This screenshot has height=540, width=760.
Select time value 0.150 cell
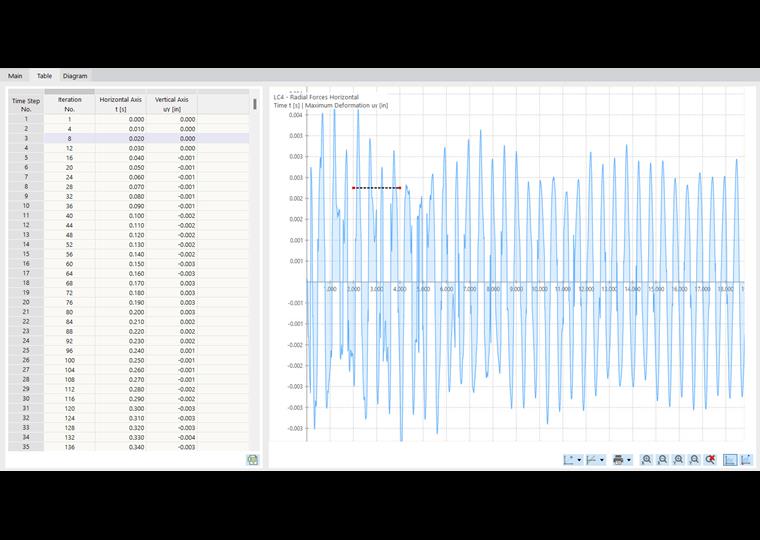121,264
